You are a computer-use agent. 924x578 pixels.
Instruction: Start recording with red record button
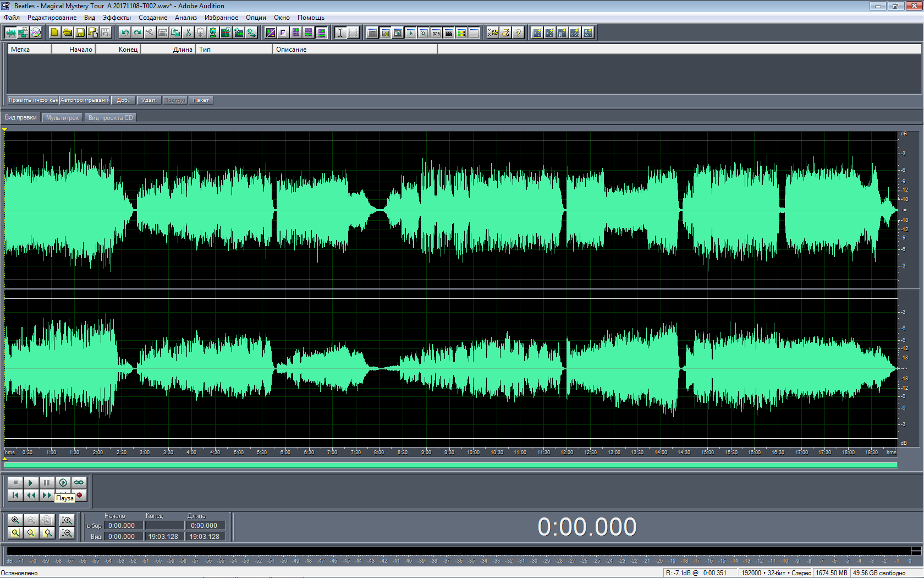[80, 495]
